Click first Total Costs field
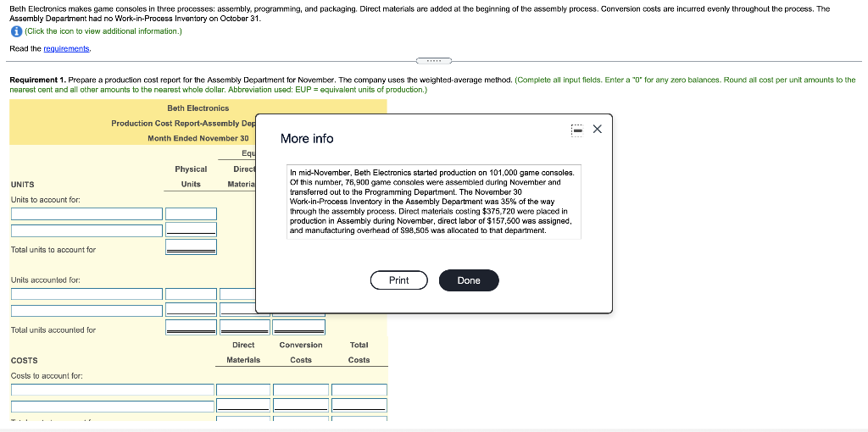This screenshot has height=432, width=868. [359, 390]
